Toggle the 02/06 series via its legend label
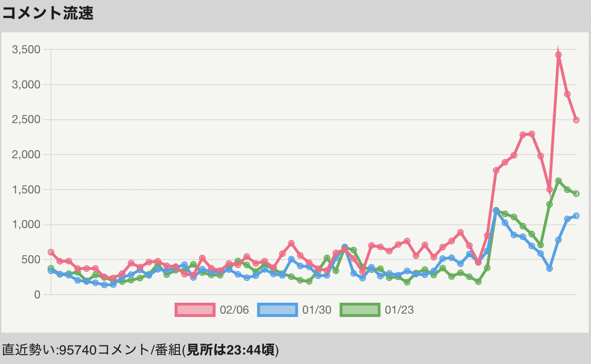591x364 pixels. pyautogui.click(x=234, y=310)
